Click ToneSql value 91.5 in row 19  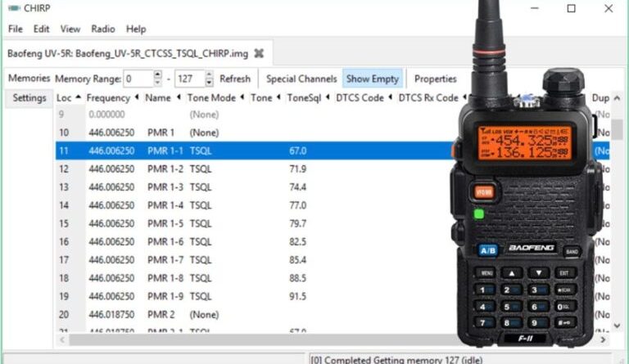coord(297,296)
